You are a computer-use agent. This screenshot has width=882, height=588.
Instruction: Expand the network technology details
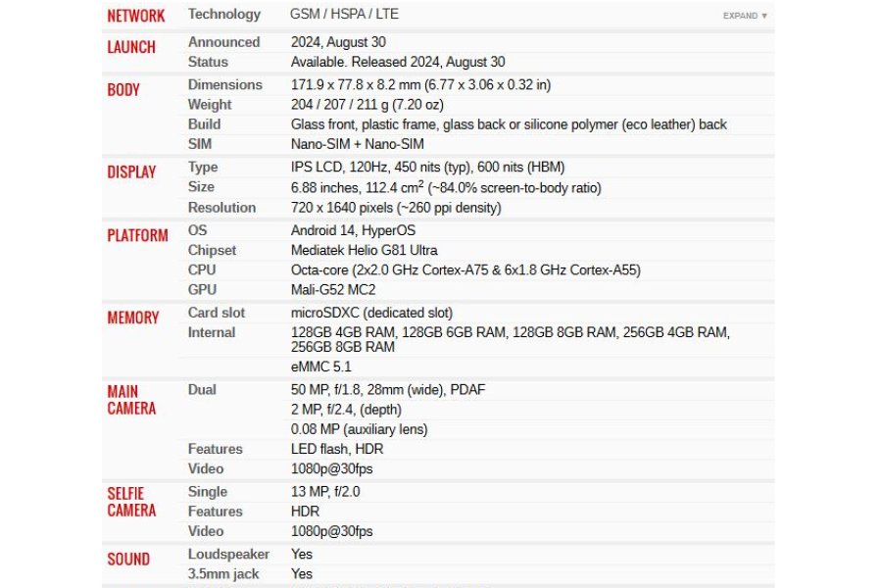point(744,16)
